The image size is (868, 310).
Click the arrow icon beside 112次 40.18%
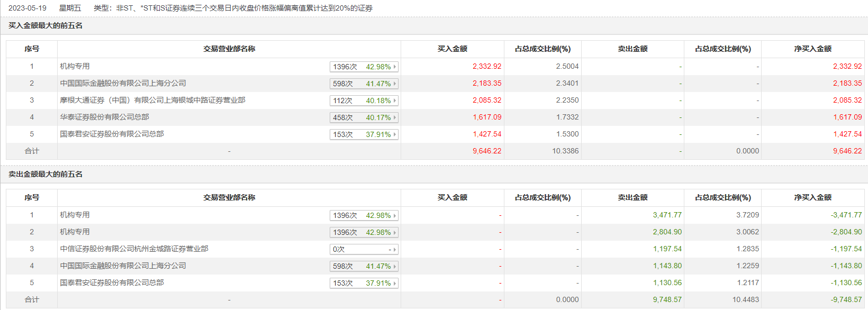[x=394, y=101]
